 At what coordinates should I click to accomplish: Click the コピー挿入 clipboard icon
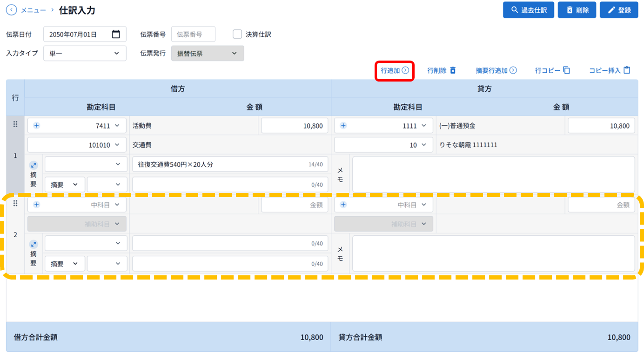tap(627, 70)
